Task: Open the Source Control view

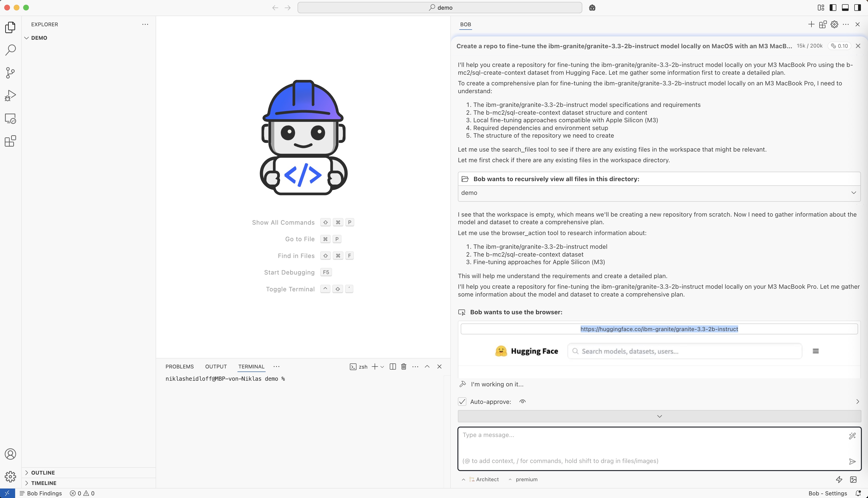Action: 10,73
